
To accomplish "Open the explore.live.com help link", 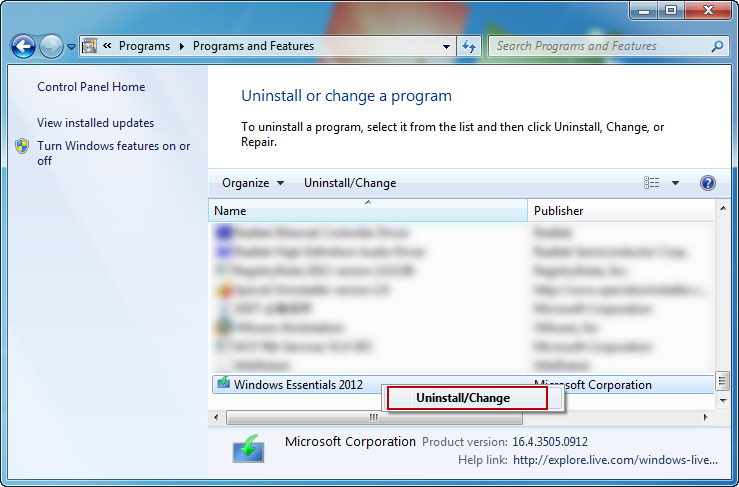I will click(x=615, y=460).
